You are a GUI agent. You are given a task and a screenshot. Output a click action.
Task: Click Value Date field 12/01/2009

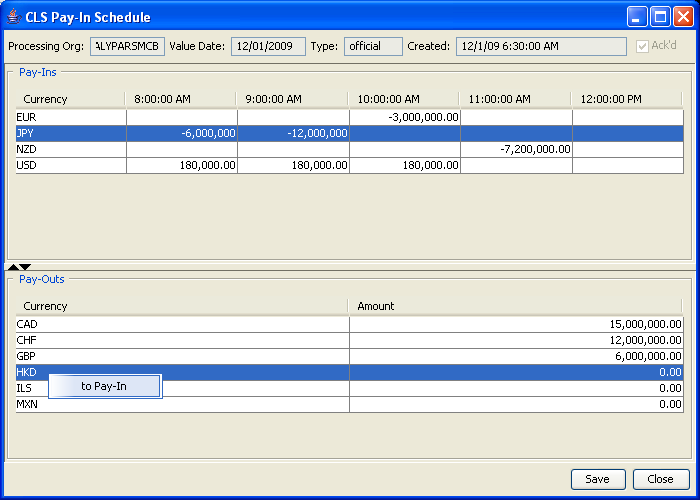[x=268, y=46]
